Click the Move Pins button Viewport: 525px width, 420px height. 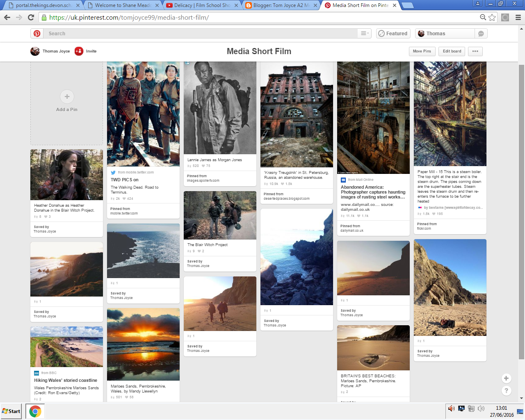[x=422, y=51]
